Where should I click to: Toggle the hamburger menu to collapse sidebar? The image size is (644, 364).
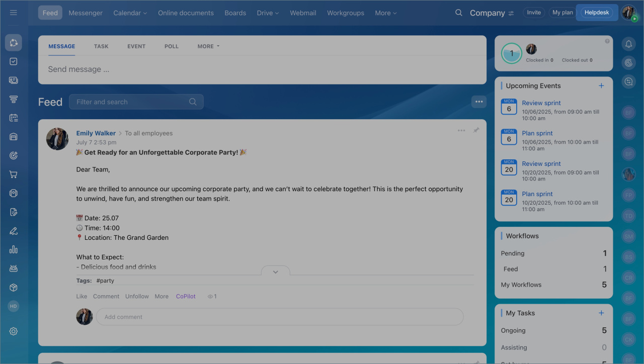point(14,13)
